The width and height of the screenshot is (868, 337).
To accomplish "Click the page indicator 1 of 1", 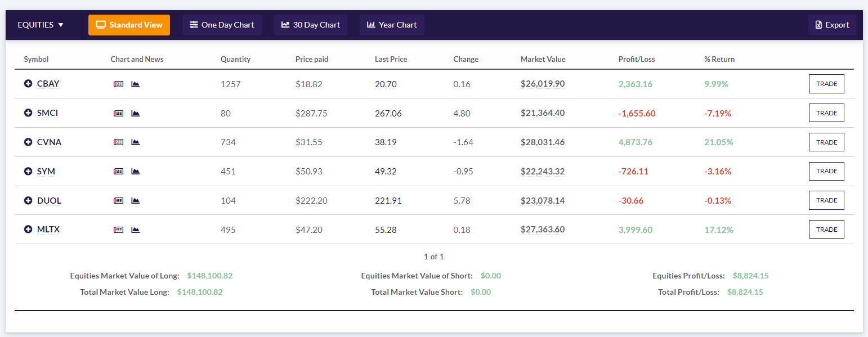I will tap(434, 257).
